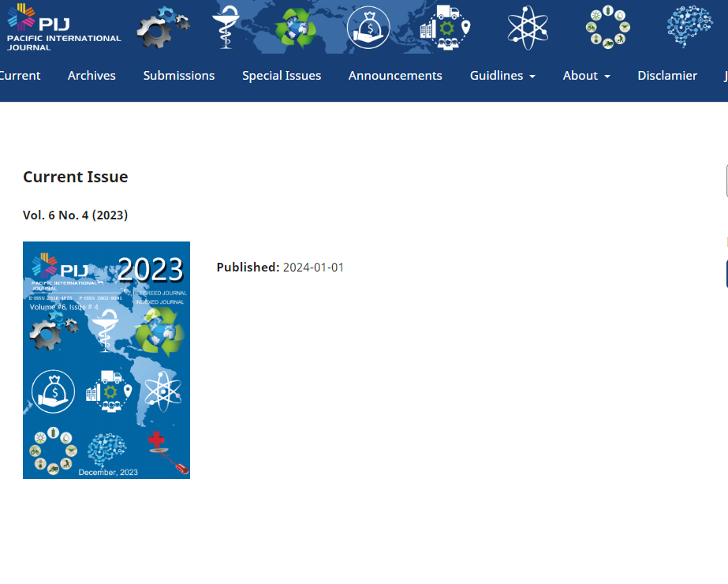The width and height of the screenshot is (728, 584).
Task: Click the snake and bowl pharmacy icon
Action: (x=226, y=27)
